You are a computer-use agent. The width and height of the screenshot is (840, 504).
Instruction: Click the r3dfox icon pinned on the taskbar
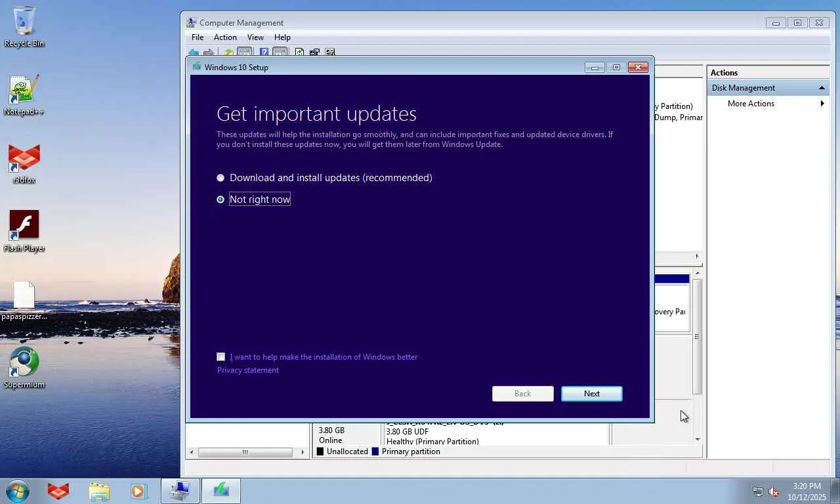[x=58, y=491]
